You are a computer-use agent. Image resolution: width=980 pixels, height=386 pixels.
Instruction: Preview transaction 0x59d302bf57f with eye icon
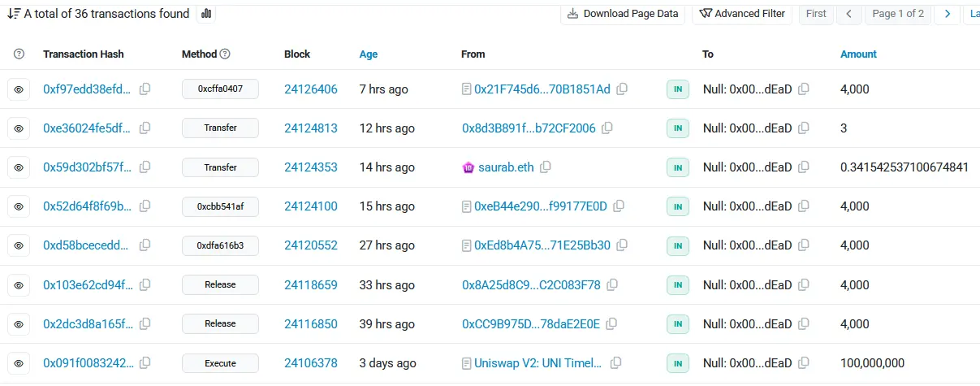19,167
